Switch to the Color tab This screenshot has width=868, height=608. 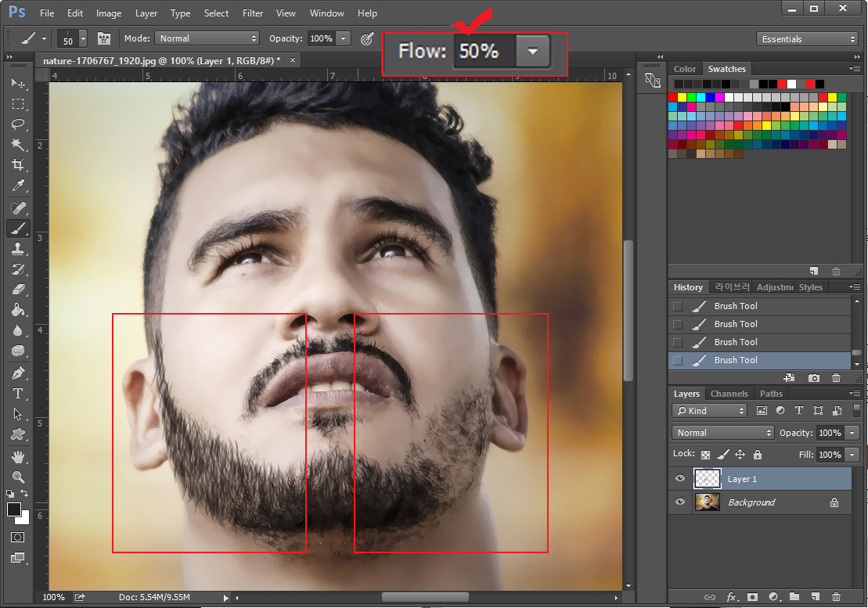click(x=685, y=69)
